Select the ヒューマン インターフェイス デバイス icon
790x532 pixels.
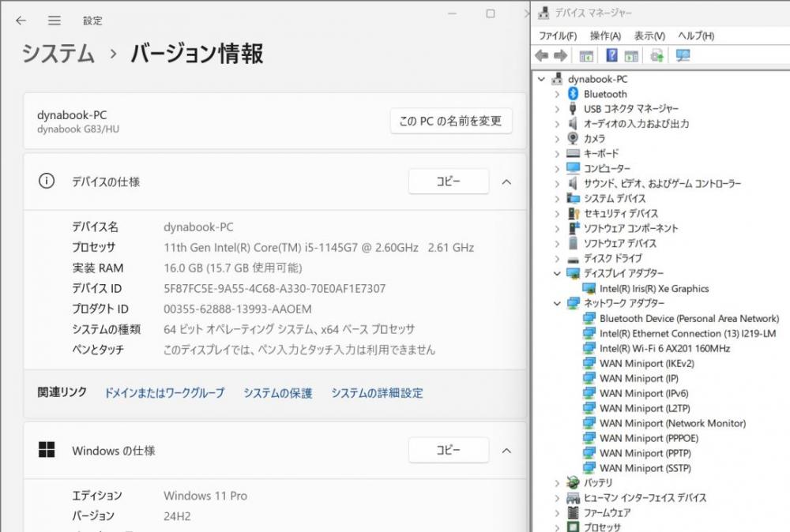pos(573,498)
